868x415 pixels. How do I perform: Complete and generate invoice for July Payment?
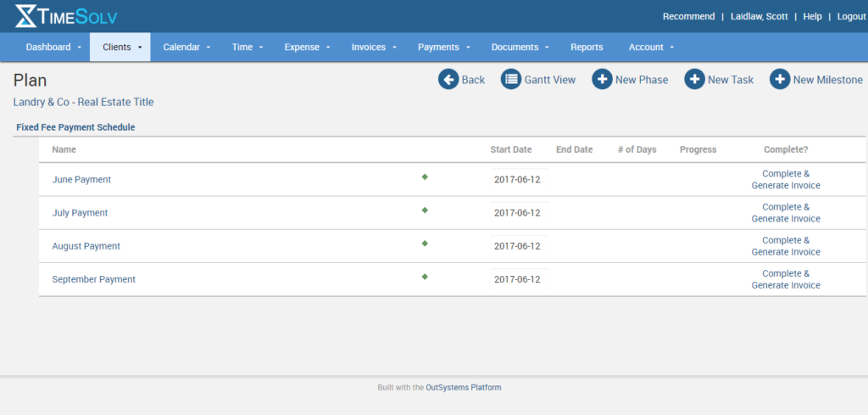[x=786, y=213]
